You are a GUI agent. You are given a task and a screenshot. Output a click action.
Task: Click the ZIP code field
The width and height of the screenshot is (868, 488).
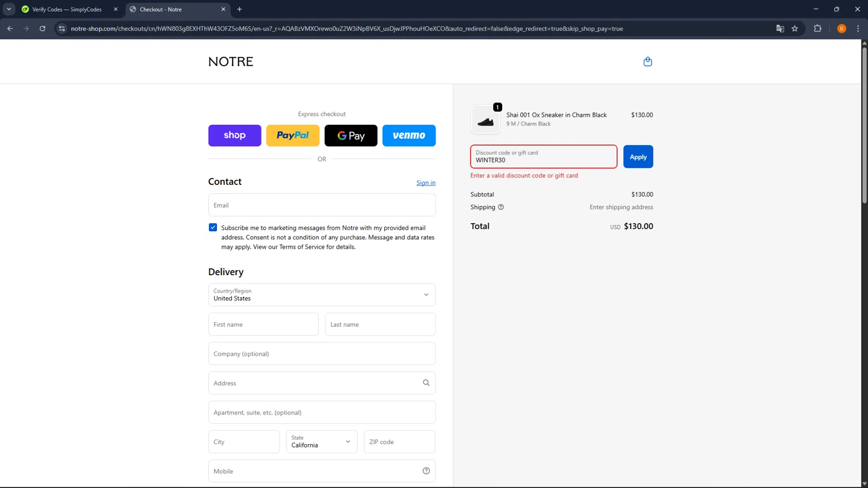[399, 442]
